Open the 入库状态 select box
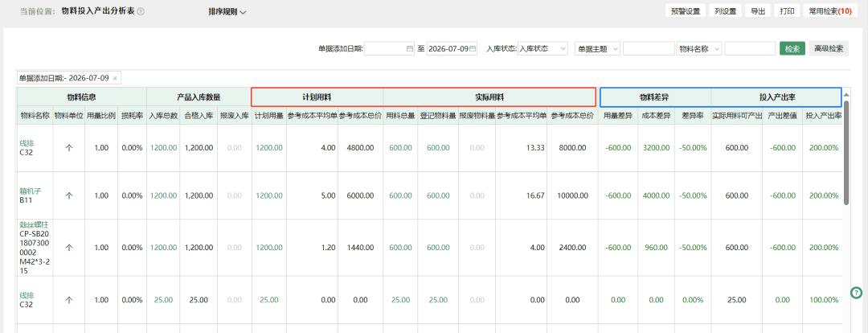 tap(542, 49)
